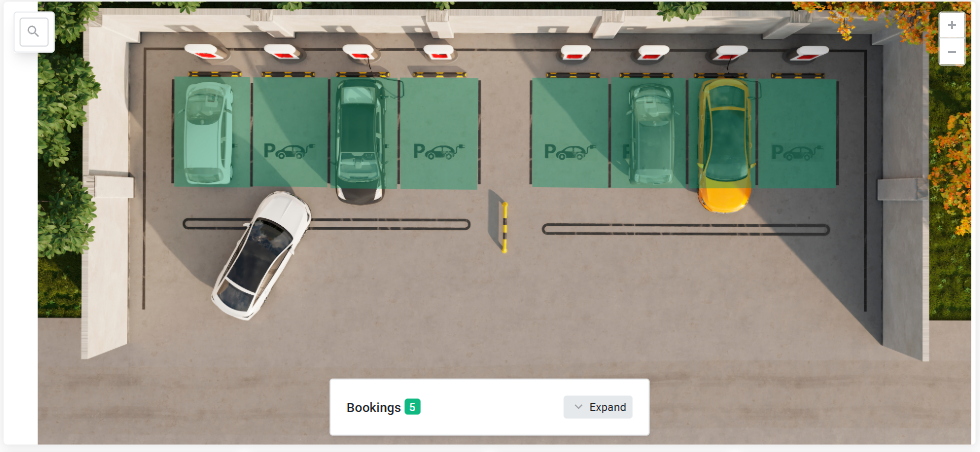Open the map search magnifier icon
Image resolution: width=980 pixels, height=452 pixels.
tap(34, 32)
